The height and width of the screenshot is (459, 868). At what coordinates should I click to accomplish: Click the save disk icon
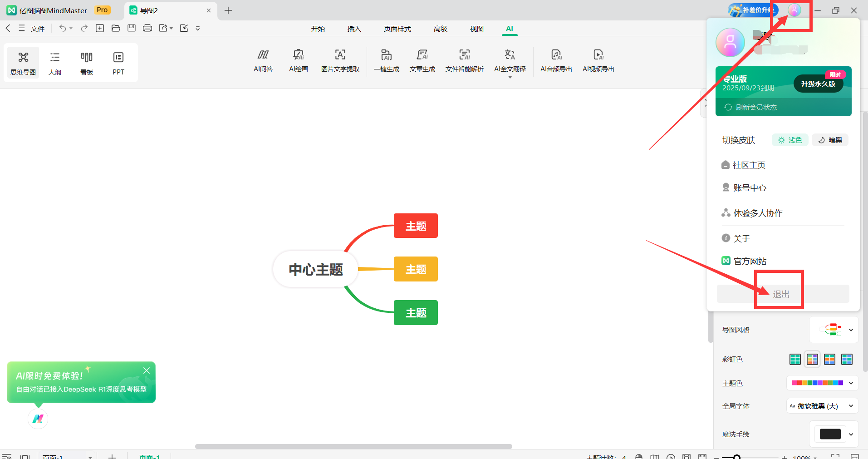click(132, 28)
